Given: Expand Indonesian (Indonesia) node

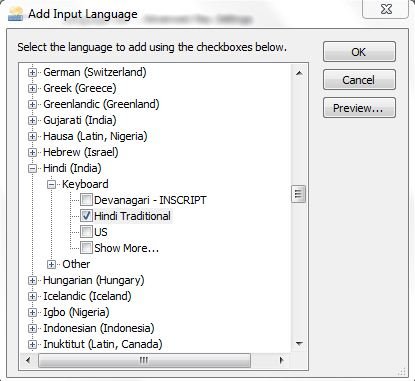Looking at the screenshot, I should click(x=32, y=328).
